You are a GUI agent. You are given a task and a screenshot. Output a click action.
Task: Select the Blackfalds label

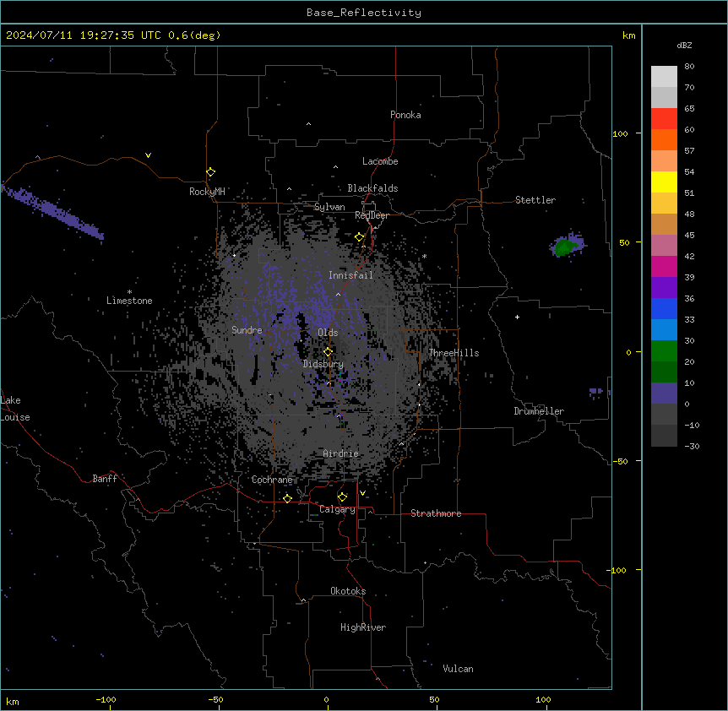click(372, 188)
